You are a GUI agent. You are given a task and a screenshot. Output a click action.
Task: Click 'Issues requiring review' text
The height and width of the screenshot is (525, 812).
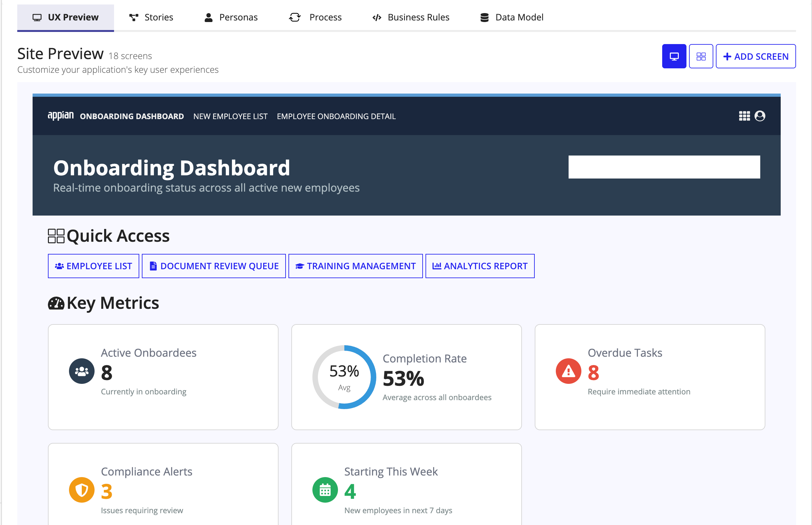tap(142, 510)
